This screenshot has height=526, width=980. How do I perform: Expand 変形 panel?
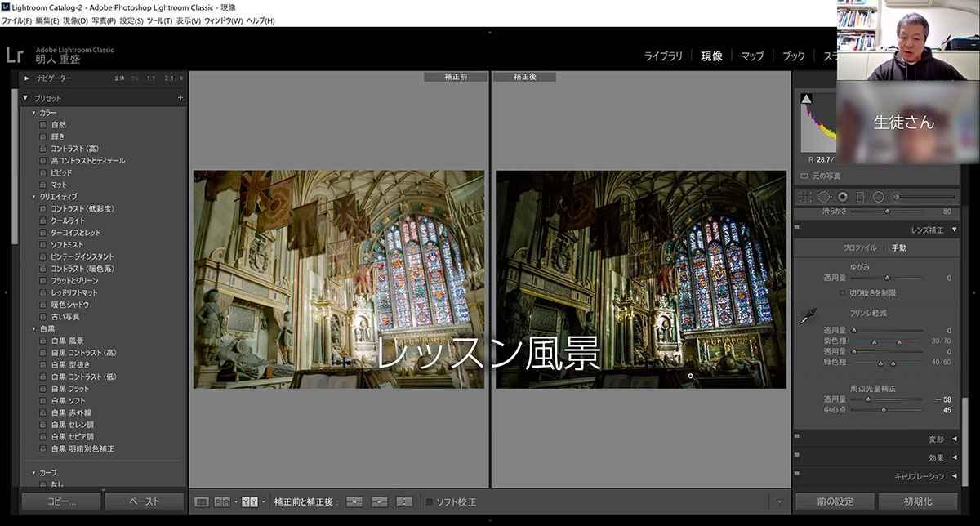point(955,439)
